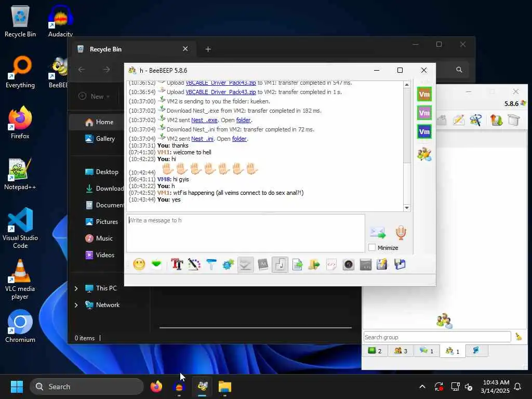Open Pictures in File Explorer sidebar
The width and height of the screenshot is (532, 399).
click(101, 221)
